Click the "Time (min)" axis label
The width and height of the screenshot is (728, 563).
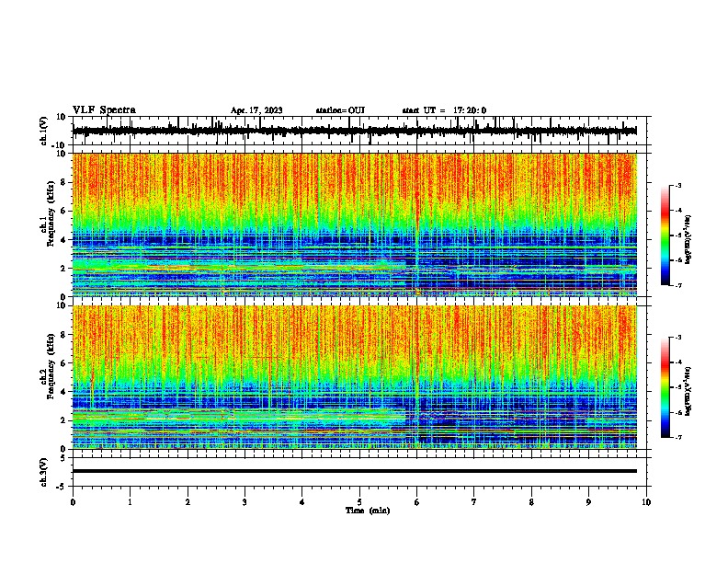[x=368, y=511]
